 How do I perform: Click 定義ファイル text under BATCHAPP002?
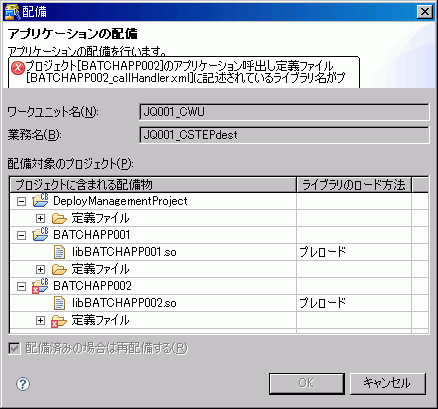point(100,320)
